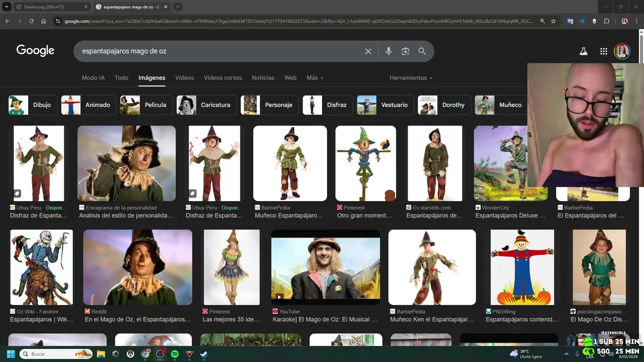Open the Herramientas dropdown
The height and width of the screenshot is (362, 644).
click(411, 78)
